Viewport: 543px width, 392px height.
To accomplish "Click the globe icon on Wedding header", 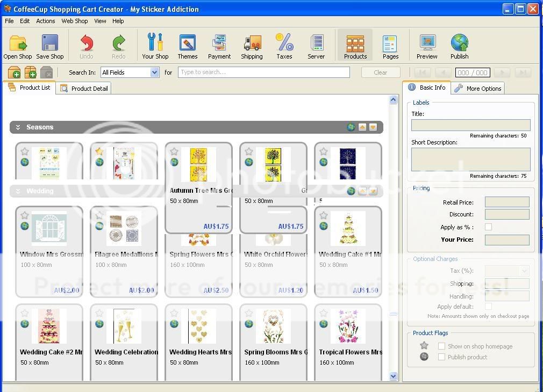I will click(351, 191).
